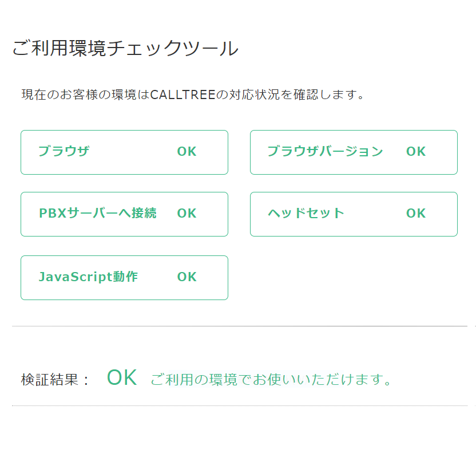Viewport: 476px width, 453px height.
Task: Click the JavaScript動作 label text
Action: pyautogui.click(x=88, y=277)
